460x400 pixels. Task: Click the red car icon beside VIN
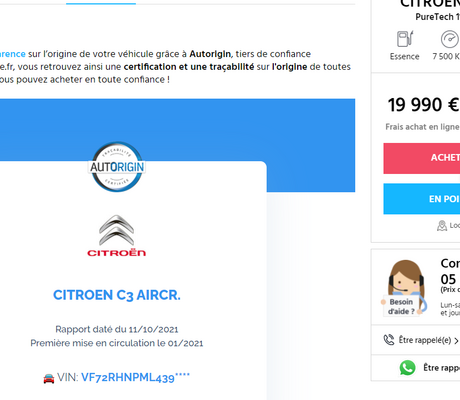pos(49,378)
